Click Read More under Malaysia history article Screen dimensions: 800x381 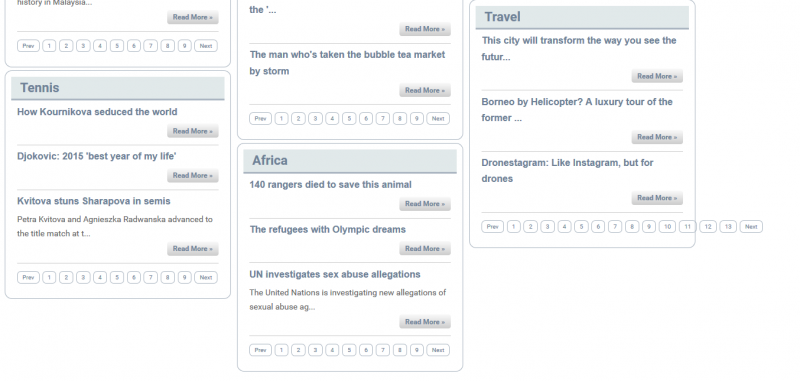tap(193, 17)
